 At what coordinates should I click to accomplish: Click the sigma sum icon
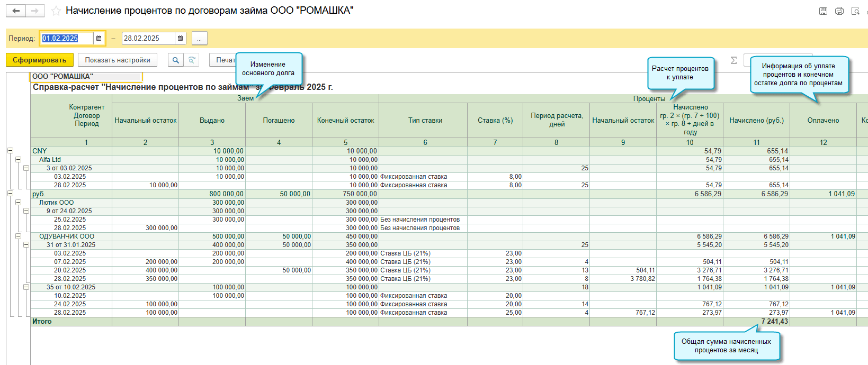(733, 60)
